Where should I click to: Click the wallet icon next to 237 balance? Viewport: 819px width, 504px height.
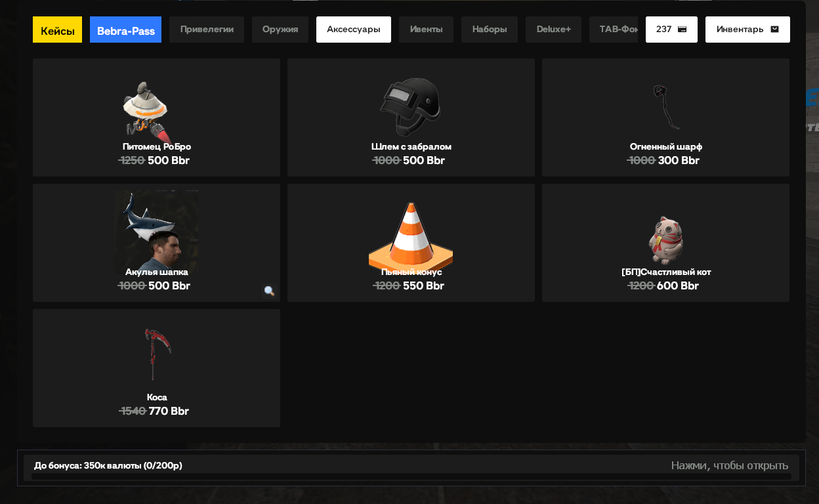pyautogui.click(x=682, y=30)
